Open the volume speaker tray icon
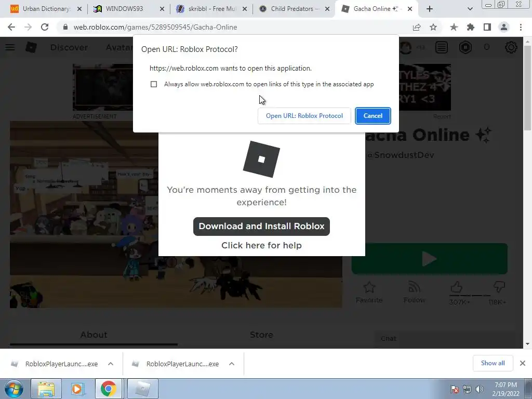 pos(480,389)
